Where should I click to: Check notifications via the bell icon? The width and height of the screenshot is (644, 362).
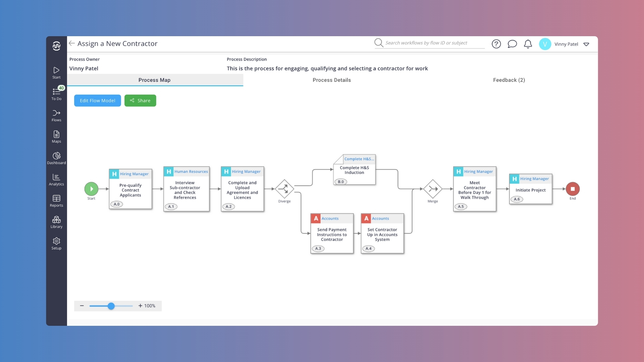[528, 44]
